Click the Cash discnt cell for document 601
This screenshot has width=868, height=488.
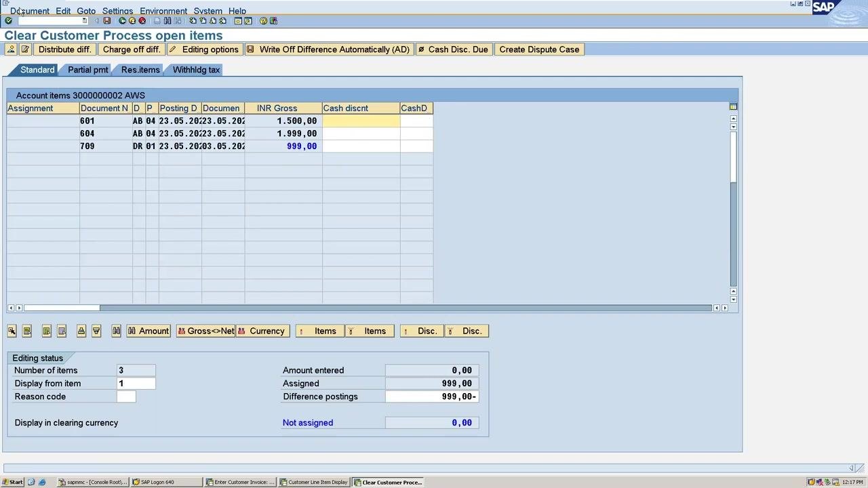(x=361, y=121)
